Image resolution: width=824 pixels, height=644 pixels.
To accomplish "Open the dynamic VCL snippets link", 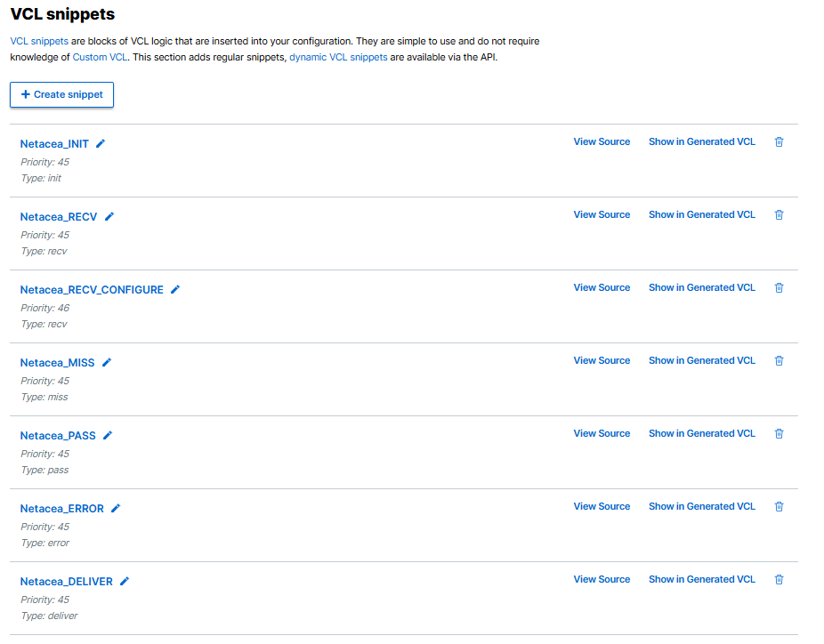I will pos(338,56).
